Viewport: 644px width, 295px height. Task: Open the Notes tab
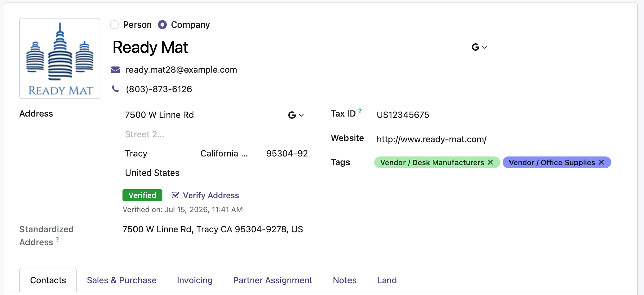point(345,280)
